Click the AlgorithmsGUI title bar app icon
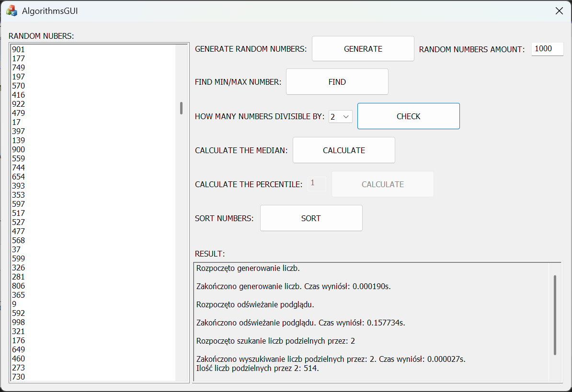Image resolution: width=572 pixels, height=392 pixels. pyautogui.click(x=11, y=11)
